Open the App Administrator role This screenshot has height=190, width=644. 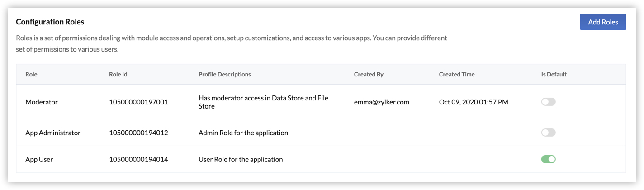53,133
